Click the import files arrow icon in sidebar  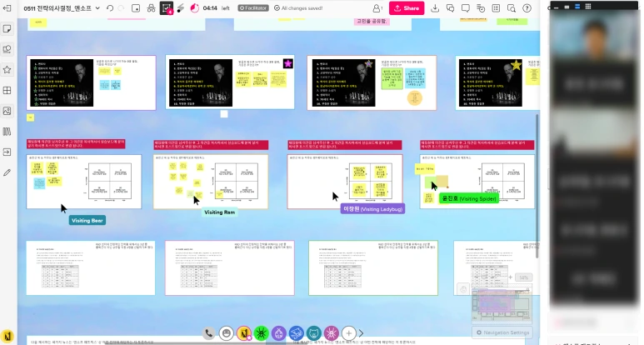coord(7,152)
